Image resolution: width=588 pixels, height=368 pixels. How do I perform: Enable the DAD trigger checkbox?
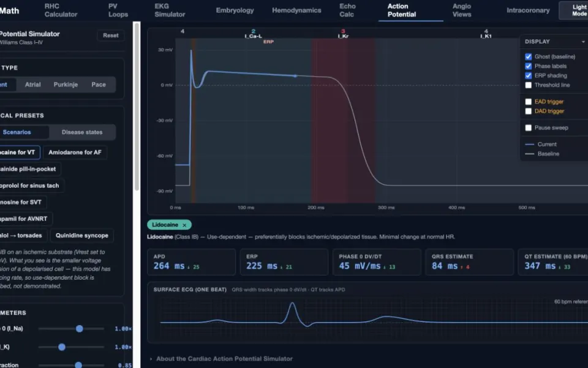pyautogui.click(x=529, y=111)
